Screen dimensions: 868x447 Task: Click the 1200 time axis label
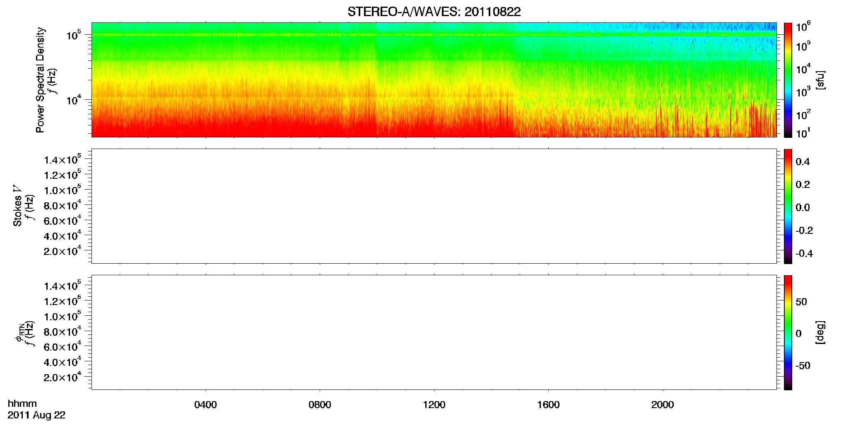[x=434, y=405]
